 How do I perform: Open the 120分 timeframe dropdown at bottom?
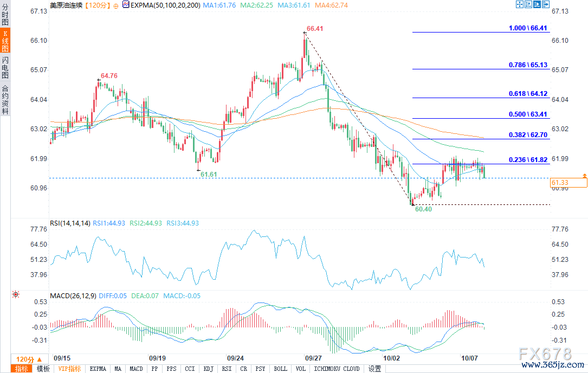click(28, 359)
